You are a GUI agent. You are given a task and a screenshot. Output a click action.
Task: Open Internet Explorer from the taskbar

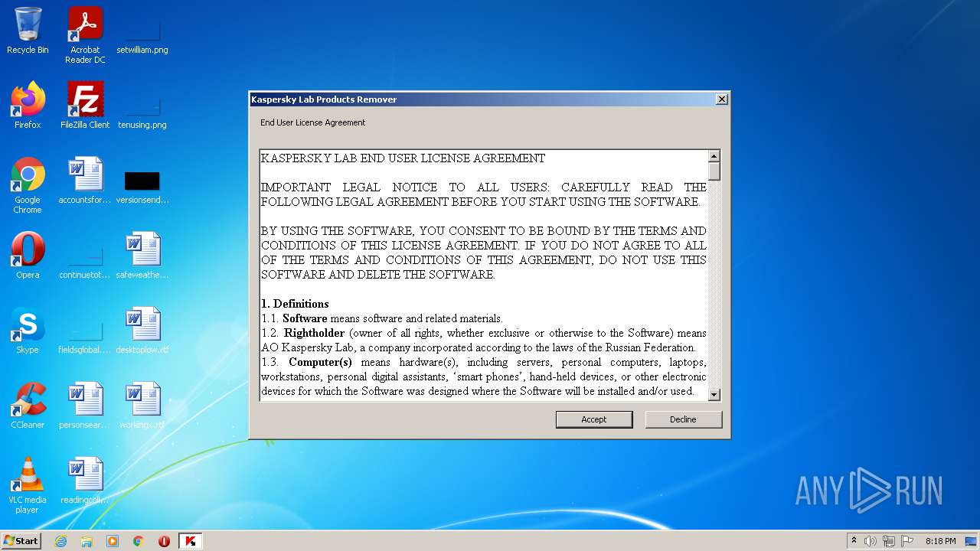click(x=60, y=541)
